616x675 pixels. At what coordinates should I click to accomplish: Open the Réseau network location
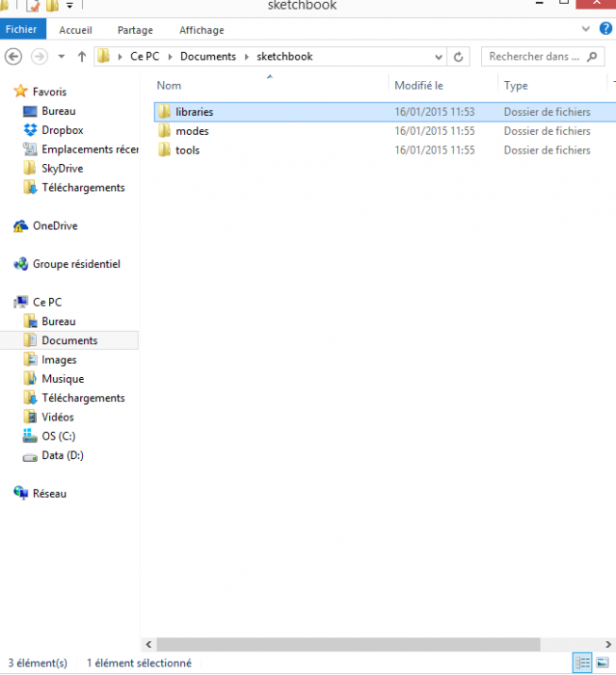point(49,493)
